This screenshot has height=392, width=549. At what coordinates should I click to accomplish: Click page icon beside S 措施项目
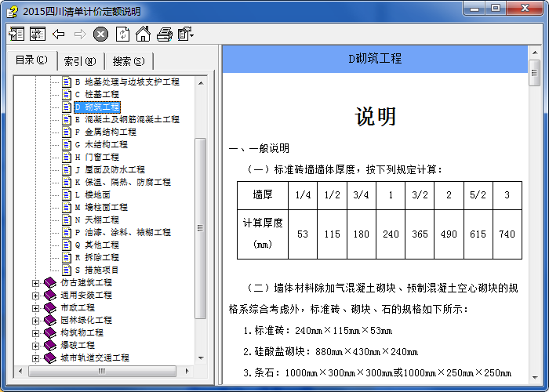[x=67, y=270]
